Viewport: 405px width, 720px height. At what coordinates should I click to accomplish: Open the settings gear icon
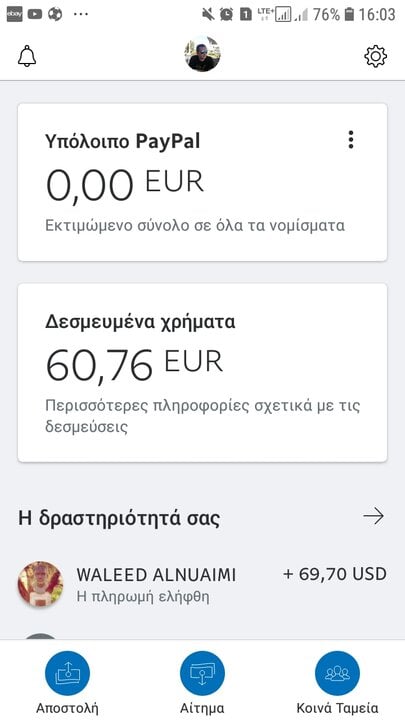pyautogui.click(x=376, y=56)
